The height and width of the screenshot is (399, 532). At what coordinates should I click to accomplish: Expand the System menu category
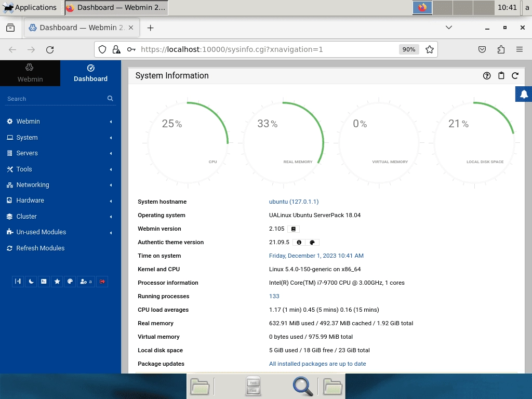coord(60,137)
